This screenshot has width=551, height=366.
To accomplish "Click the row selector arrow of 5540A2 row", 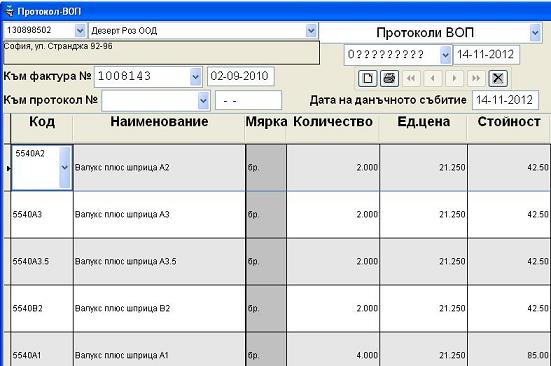I will [7, 168].
